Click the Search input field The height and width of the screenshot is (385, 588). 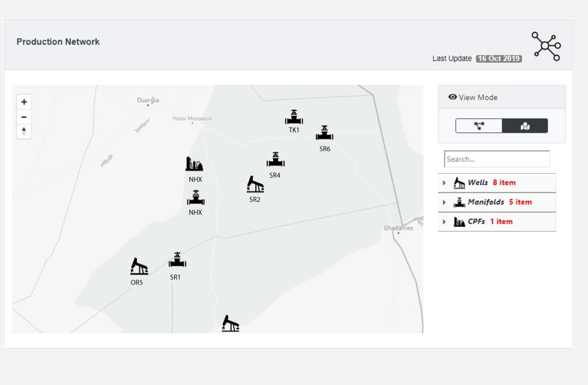[x=497, y=159]
